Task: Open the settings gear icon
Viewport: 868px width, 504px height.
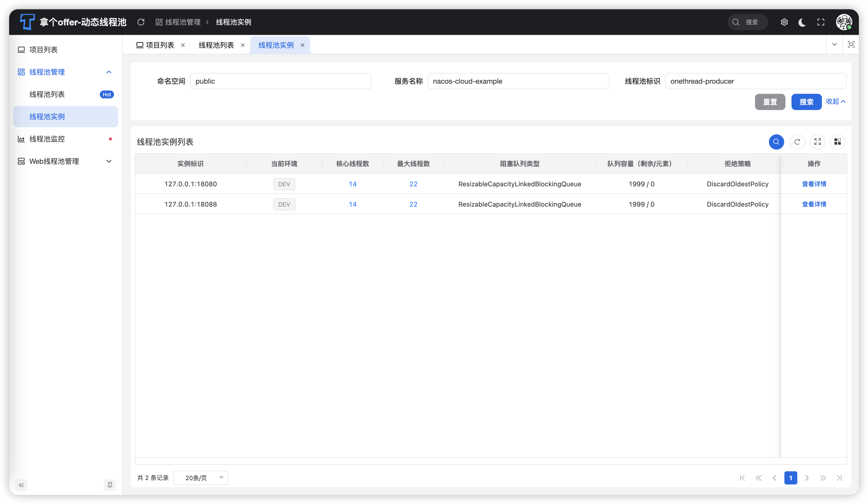Action: pos(784,22)
